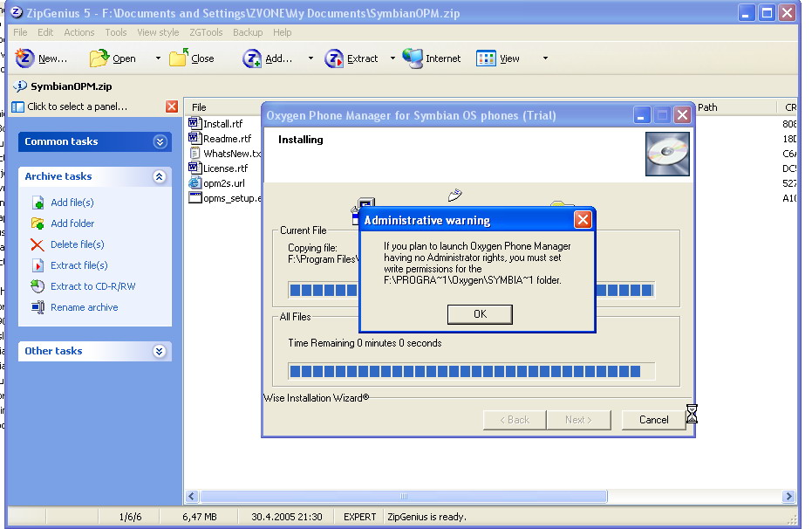
Task: Click the New archive toolbar icon
Action: [x=24, y=58]
